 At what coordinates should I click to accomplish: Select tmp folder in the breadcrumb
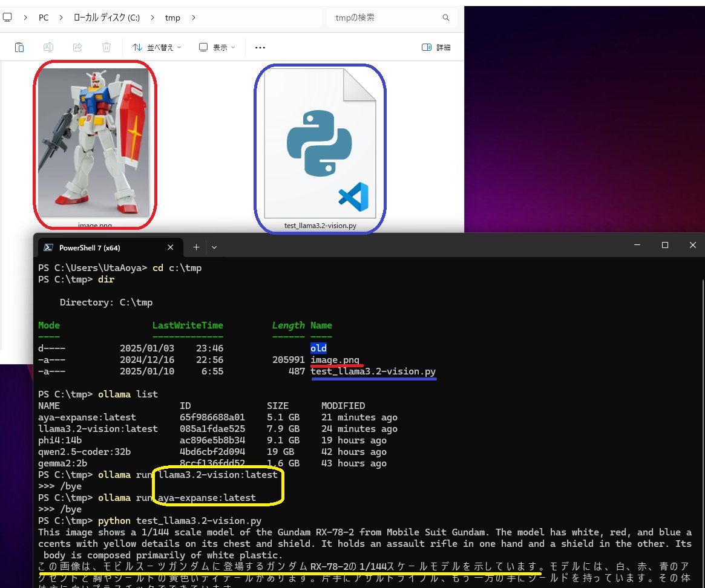point(172,18)
